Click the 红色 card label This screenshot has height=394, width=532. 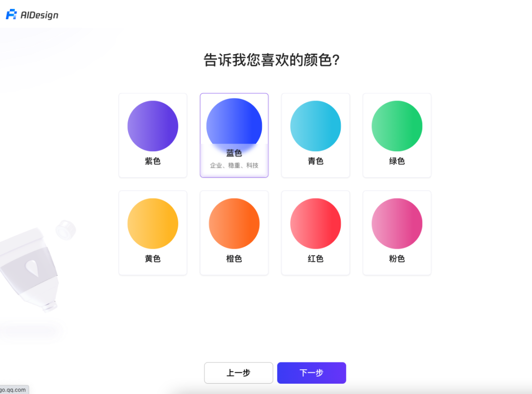tap(315, 259)
